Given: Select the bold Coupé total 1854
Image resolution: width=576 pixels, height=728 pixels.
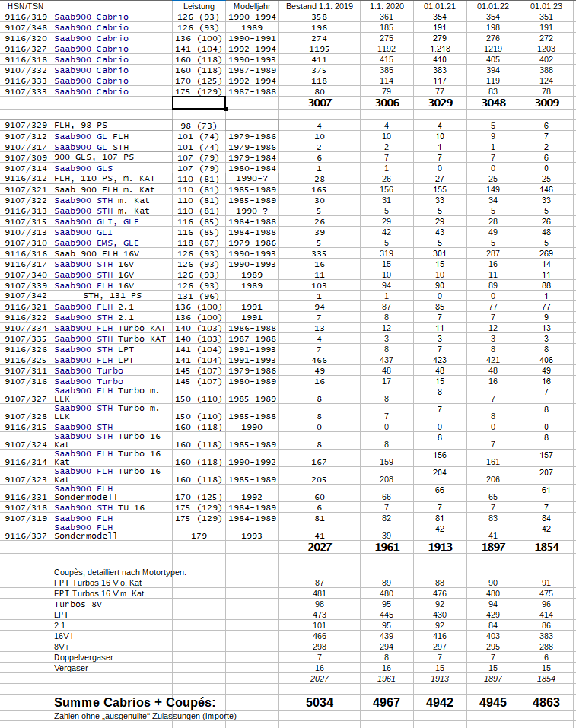Looking at the screenshot, I should coord(546,547).
